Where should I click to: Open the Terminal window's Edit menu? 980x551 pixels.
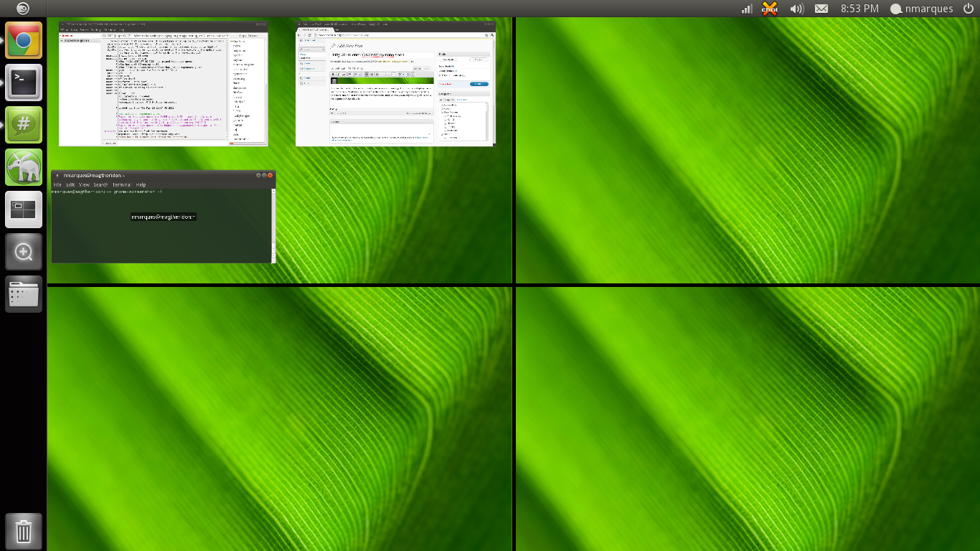pyautogui.click(x=70, y=185)
